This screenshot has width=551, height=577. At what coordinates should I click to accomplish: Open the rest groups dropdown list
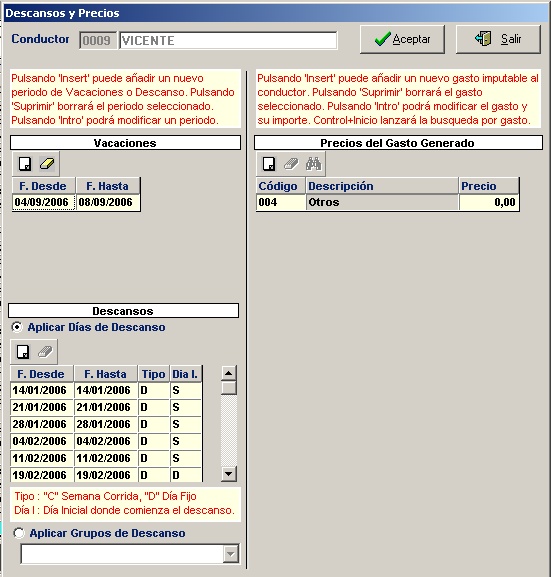[x=230, y=554]
